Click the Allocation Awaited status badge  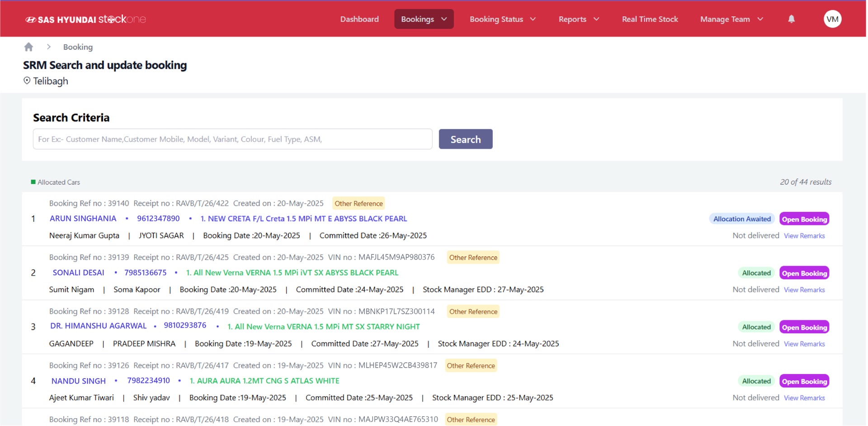(742, 219)
